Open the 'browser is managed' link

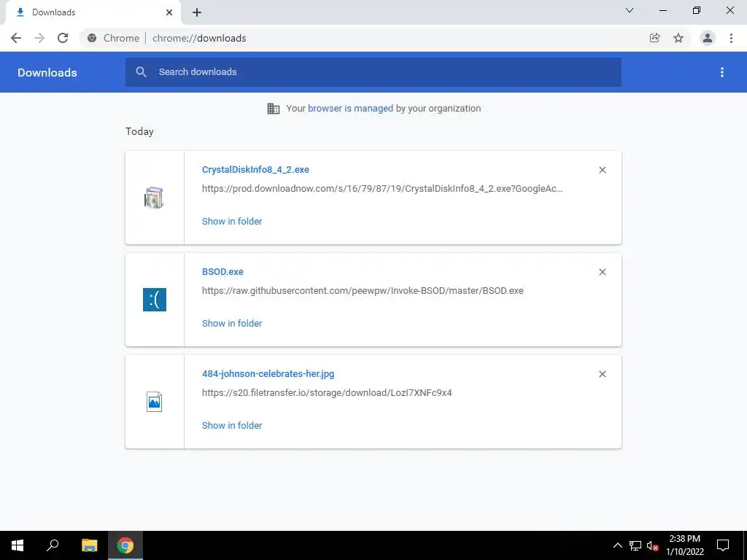pyautogui.click(x=351, y=108)
